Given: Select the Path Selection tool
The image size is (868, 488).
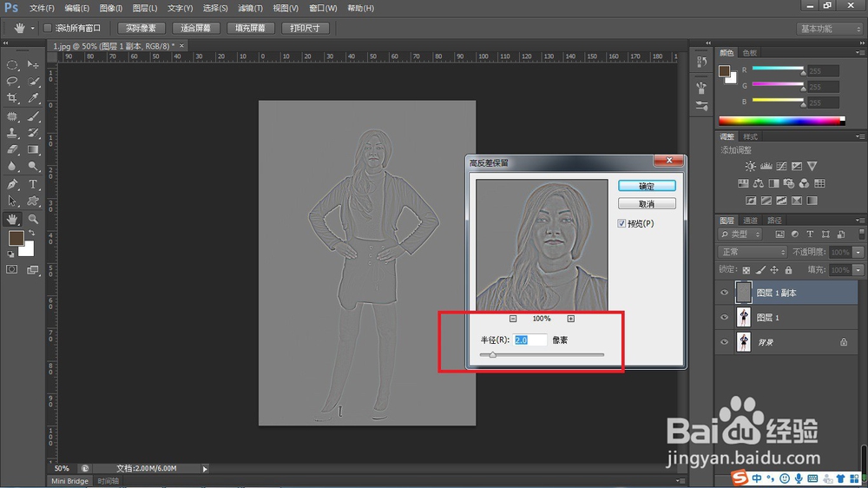Looking at the screenshot, I should tap(12, 201).
